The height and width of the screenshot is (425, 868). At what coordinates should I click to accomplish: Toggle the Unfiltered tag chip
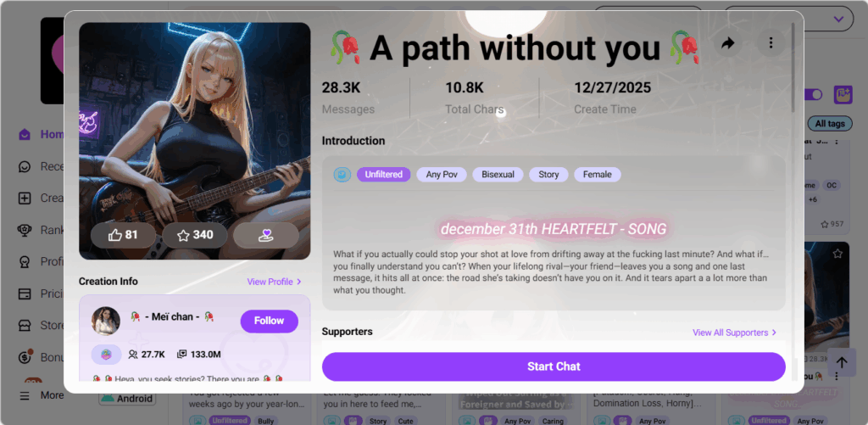click(384, 175)
